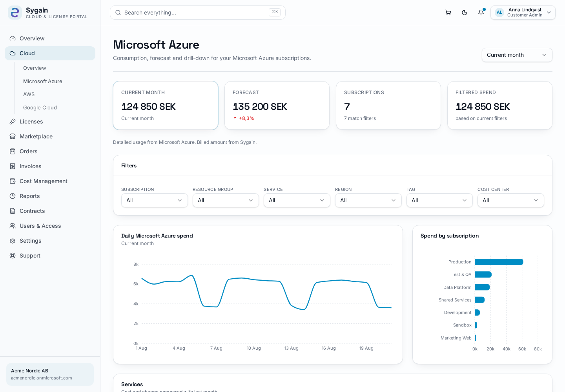The image size is (565, 392).
Task: Expand the Subscription filter dropdown
Action: (154, 200)
